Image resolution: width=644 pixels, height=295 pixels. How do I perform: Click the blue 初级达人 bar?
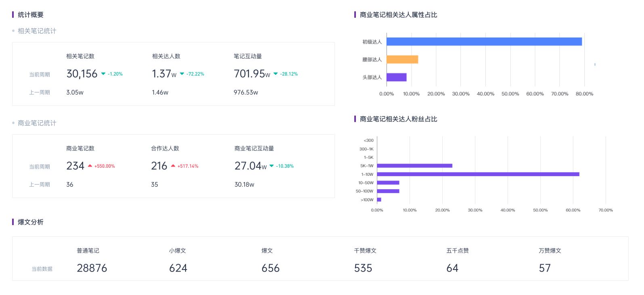click(x=484, y=42)
